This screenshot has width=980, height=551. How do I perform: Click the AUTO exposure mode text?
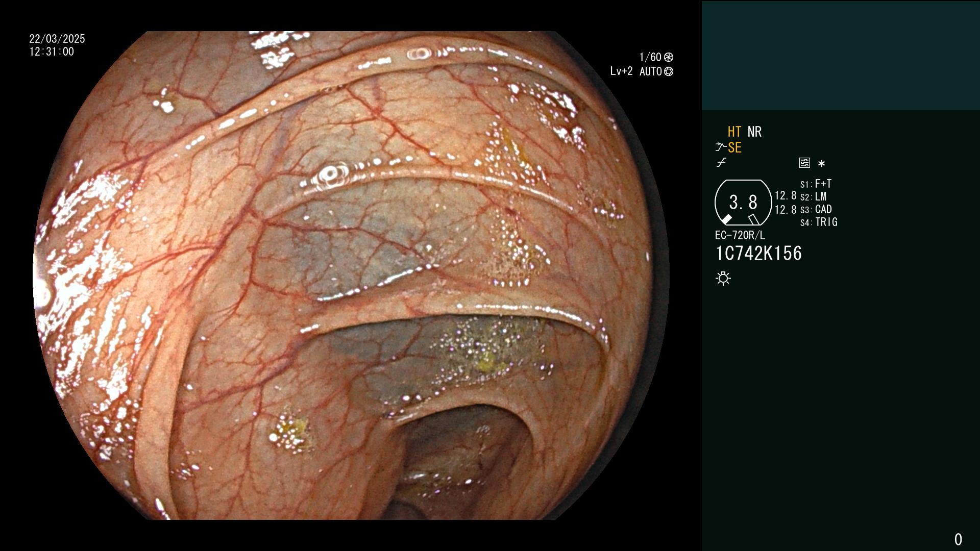651,71
